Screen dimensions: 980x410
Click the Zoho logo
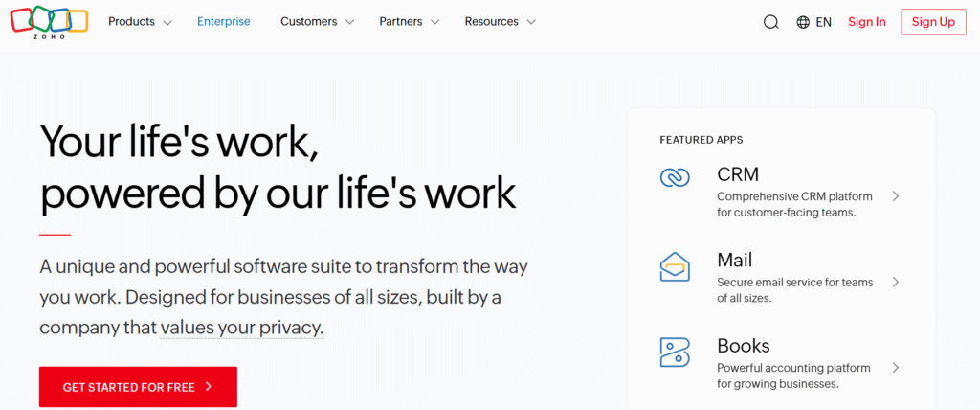pyautogui.click(x=49, y=22)
